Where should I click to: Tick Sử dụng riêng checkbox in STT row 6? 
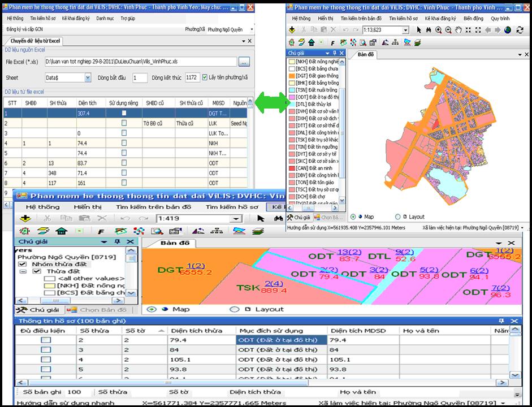[x=124, y=163]
